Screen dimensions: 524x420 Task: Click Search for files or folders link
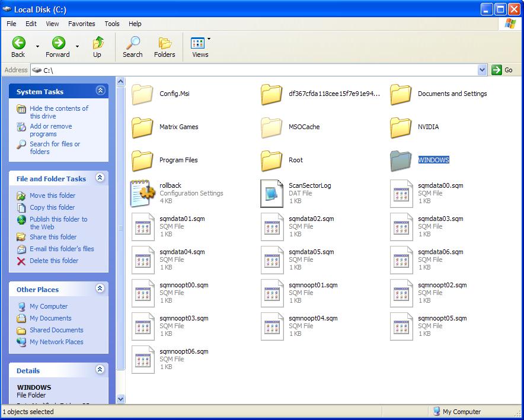pyautogui.click(x=55, y=148)
